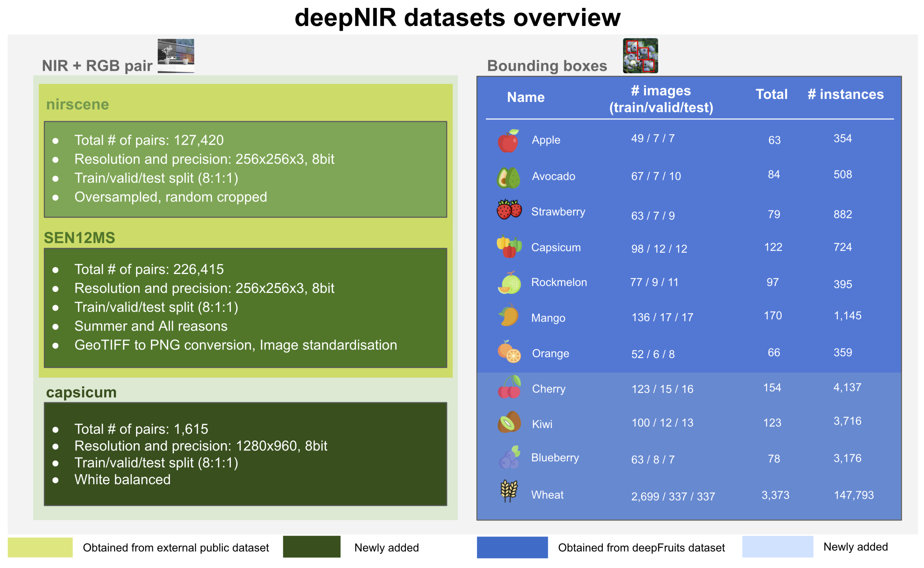Click the blue deepFruits legend swatch

point(512,547)
